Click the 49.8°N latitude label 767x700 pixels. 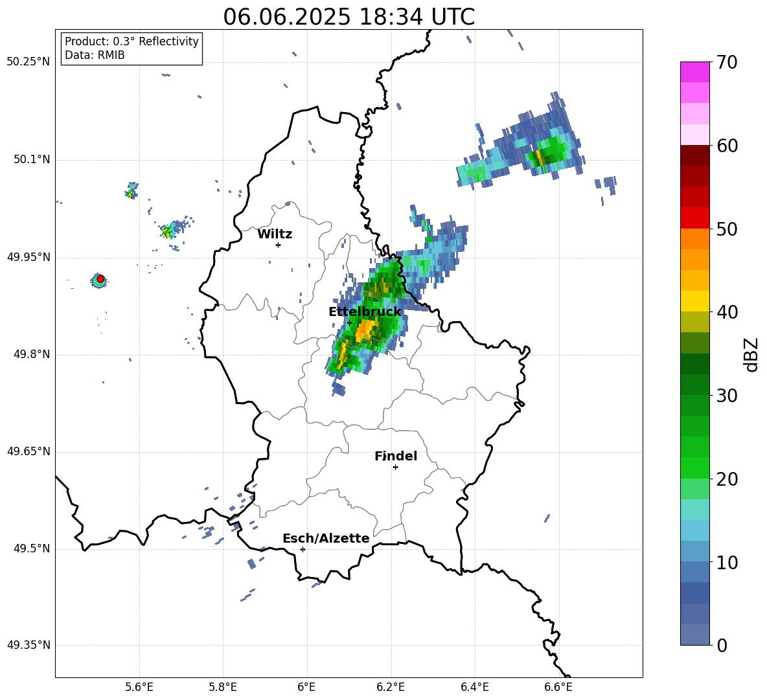pos(32,354)
